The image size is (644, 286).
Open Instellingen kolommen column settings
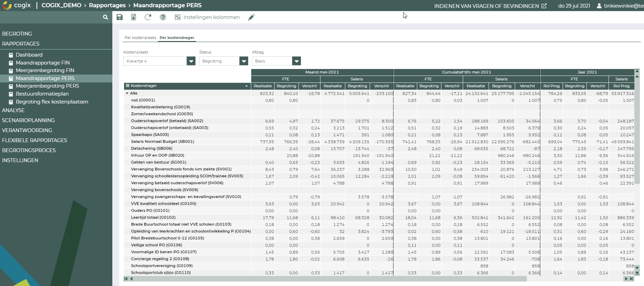tap(207, 17)
